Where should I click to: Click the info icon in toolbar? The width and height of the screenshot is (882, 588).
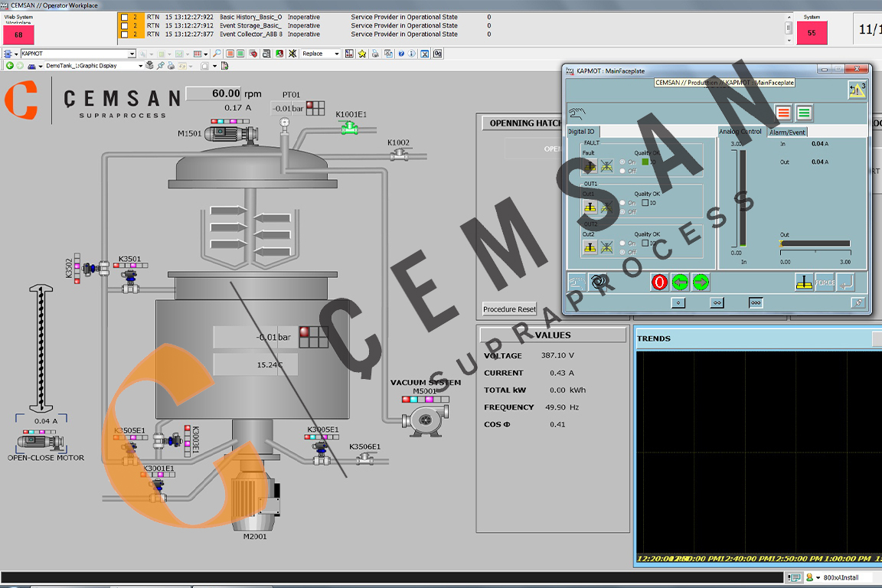412,54
